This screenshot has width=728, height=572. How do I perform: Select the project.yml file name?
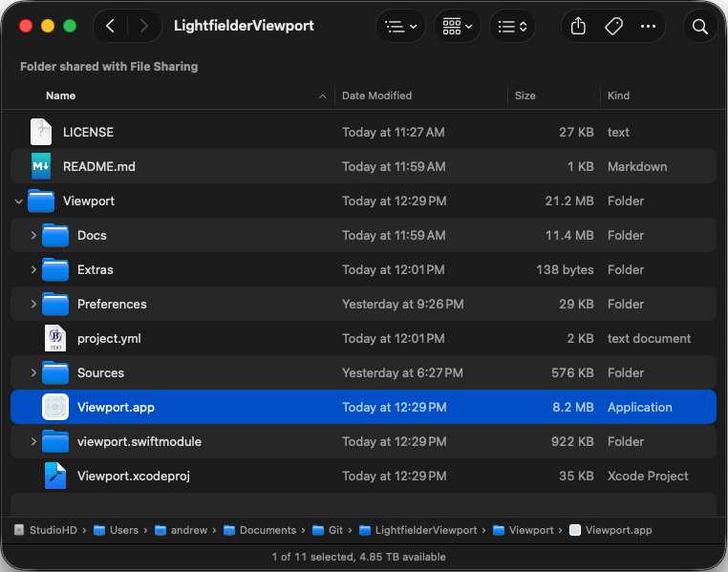click(x=109, y=339)
